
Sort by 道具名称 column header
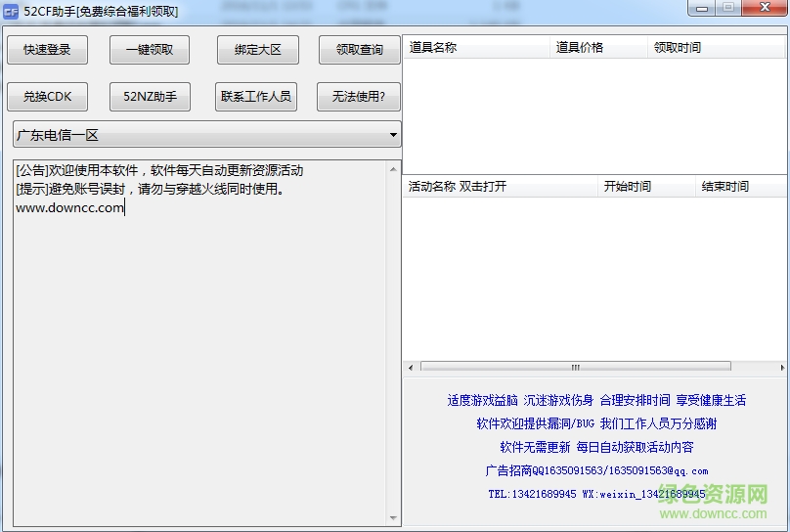point(476,47)
